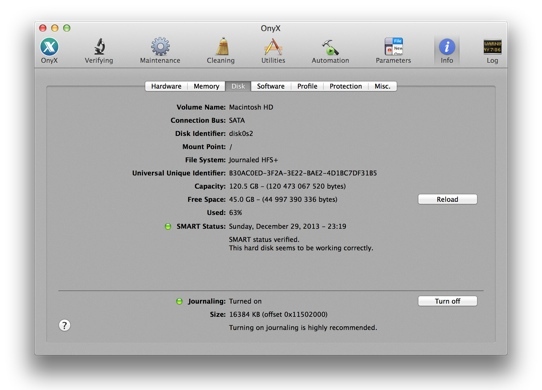Open the Cleaning broom tool

(x=221, y=50)
